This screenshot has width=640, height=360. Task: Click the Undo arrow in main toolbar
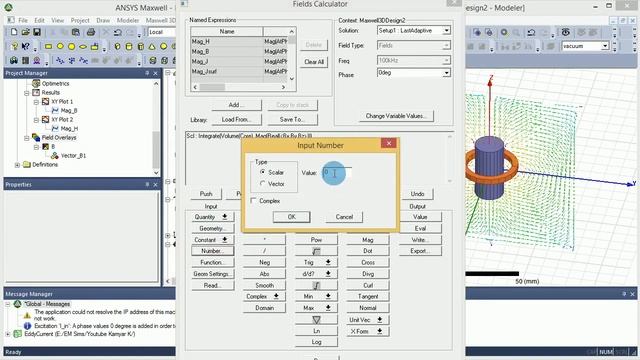[x=118, y=32]
